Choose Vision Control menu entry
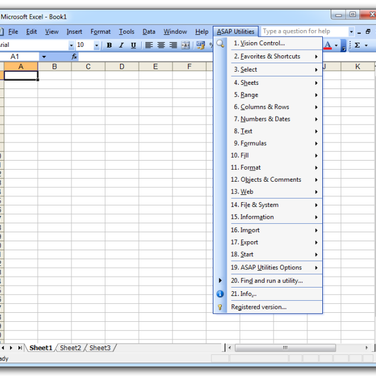376x376 pixels. 274,43
